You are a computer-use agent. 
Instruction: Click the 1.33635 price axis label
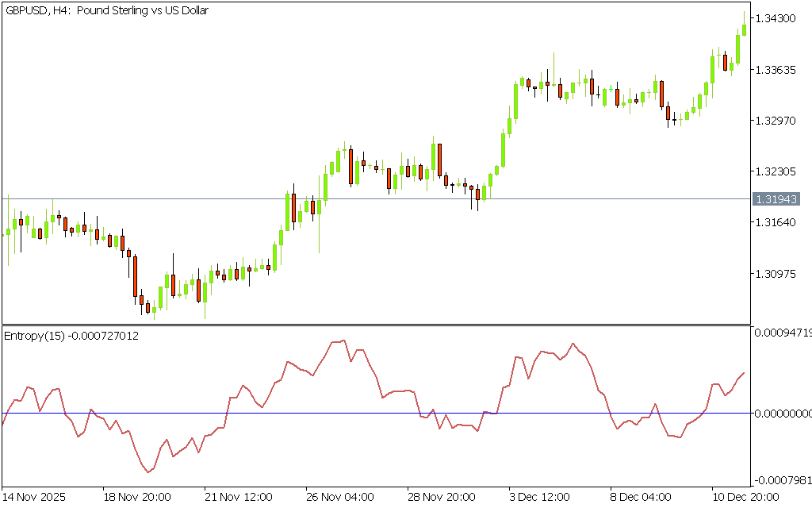[777, 70]
